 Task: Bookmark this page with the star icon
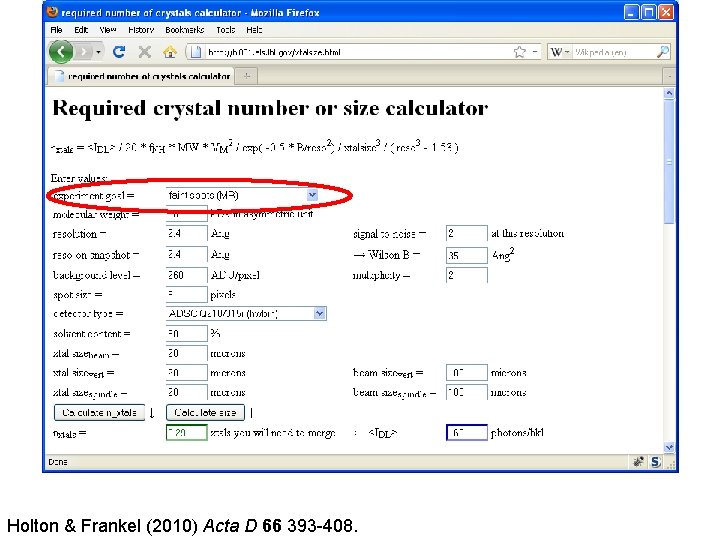519,52
